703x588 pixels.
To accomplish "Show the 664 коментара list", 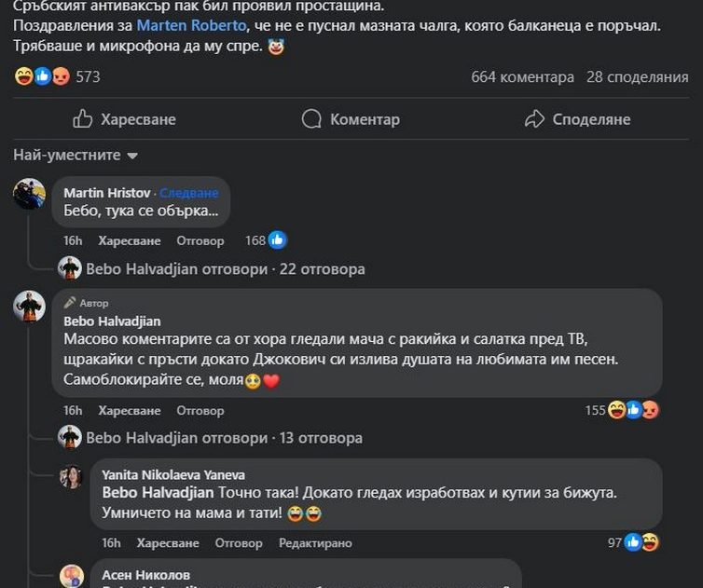I will point(522,77).
